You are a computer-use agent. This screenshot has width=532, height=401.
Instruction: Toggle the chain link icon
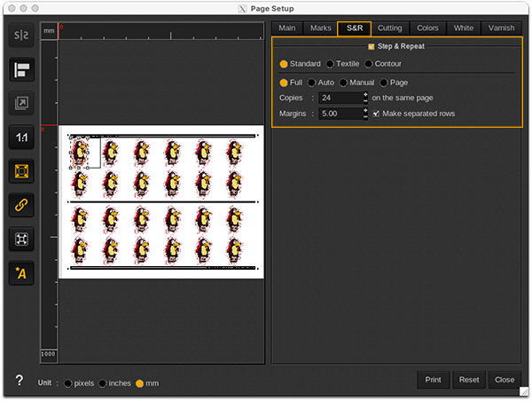[22, 205]
